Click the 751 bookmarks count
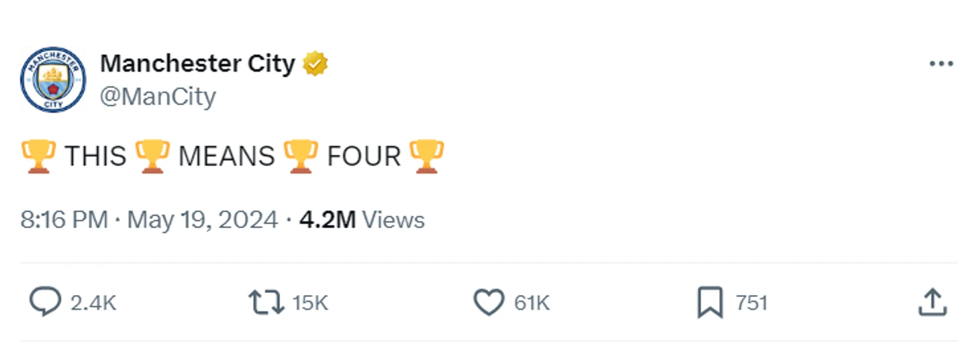Image resolution: width=980 pixels, height=352 pixels. [x=751, y=303]
